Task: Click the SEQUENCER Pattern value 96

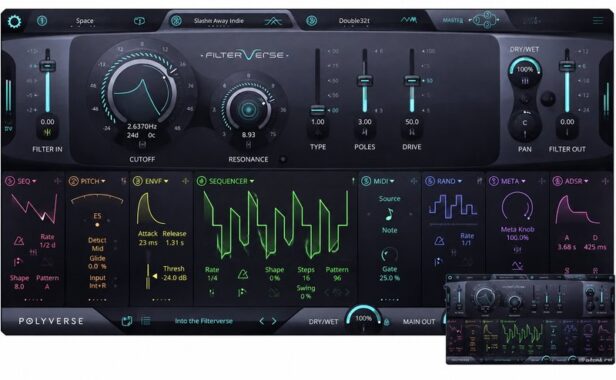Action: [337, 278]
